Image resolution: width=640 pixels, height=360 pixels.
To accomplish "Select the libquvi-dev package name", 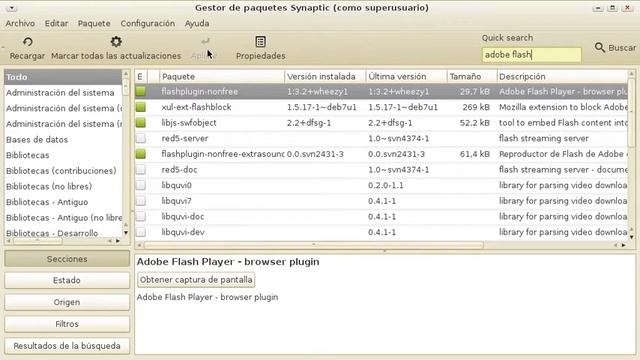I will [183, 232].
